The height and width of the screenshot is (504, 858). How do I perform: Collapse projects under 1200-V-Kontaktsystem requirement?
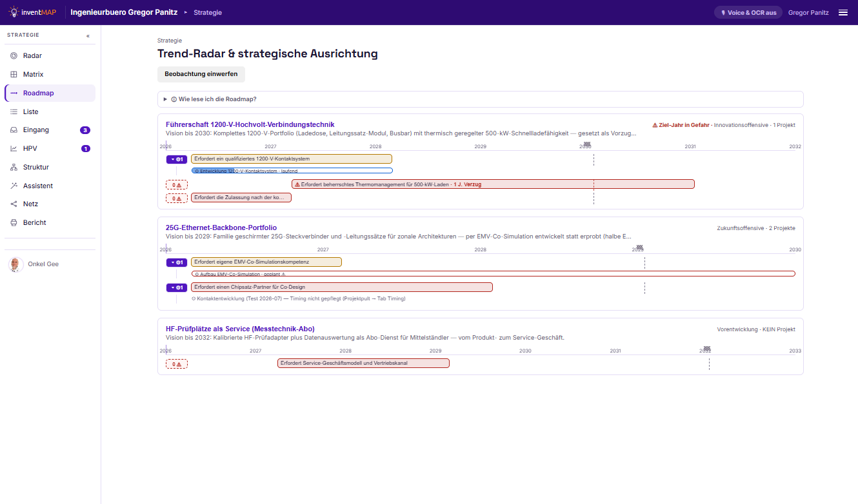coord(177,159)
